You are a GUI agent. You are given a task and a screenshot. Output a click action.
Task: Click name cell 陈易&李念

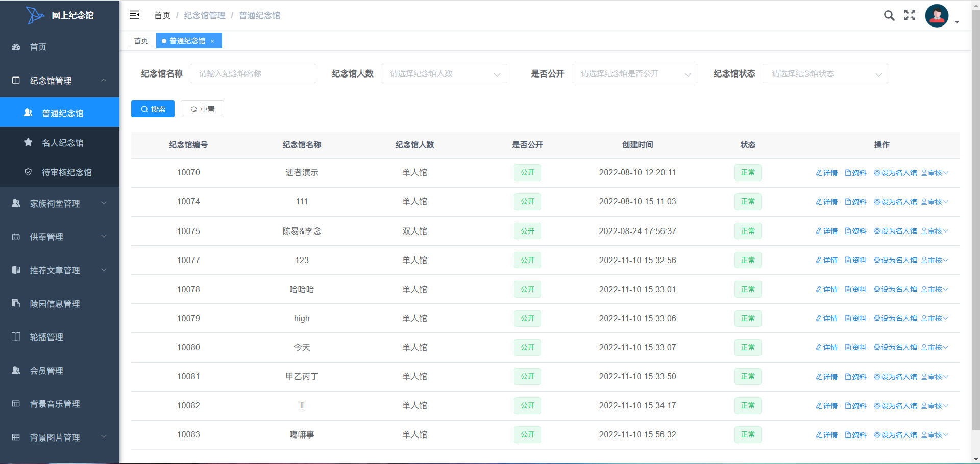pos(302,231)
